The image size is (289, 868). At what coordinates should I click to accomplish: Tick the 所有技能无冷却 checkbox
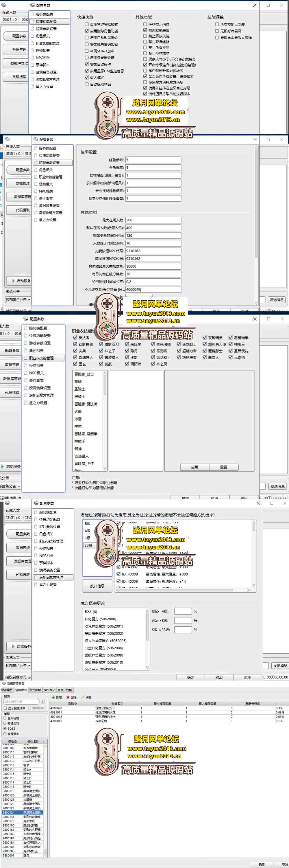pos(217,24)
